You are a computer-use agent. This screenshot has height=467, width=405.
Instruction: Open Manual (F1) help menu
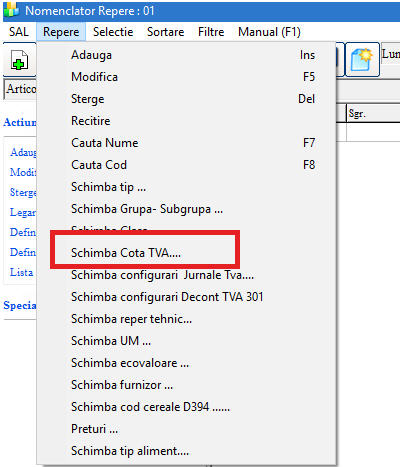(x=269, y=32)
